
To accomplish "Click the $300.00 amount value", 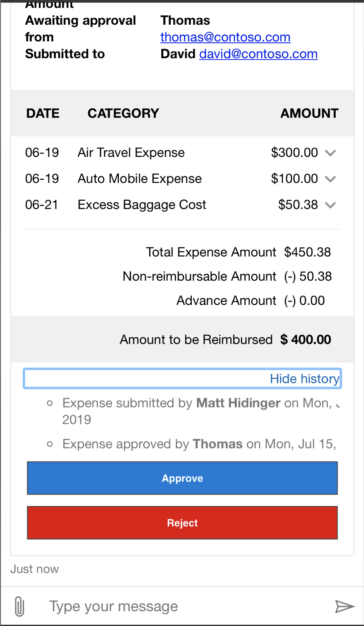I will [x=294, y=153].
